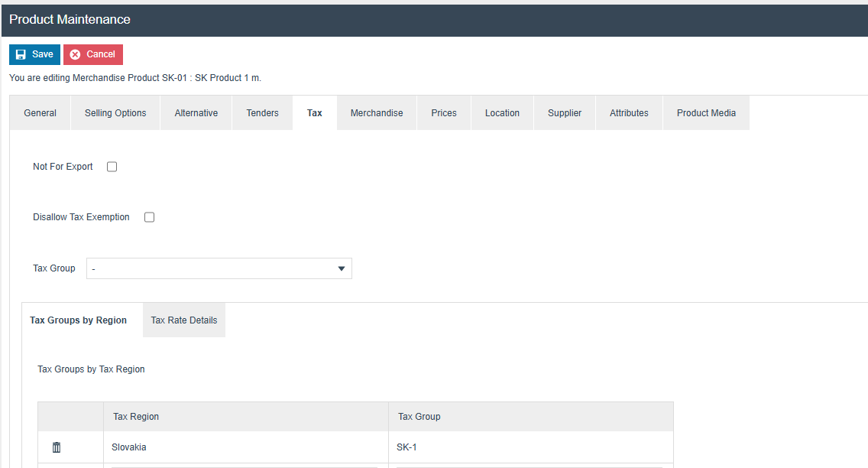Open the Supplier tab

coord(565,113)
